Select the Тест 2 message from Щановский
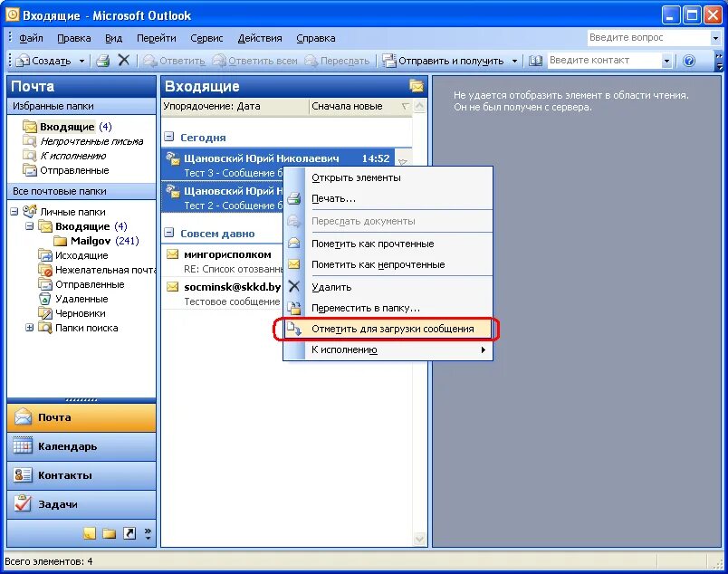 click(223, 197)
